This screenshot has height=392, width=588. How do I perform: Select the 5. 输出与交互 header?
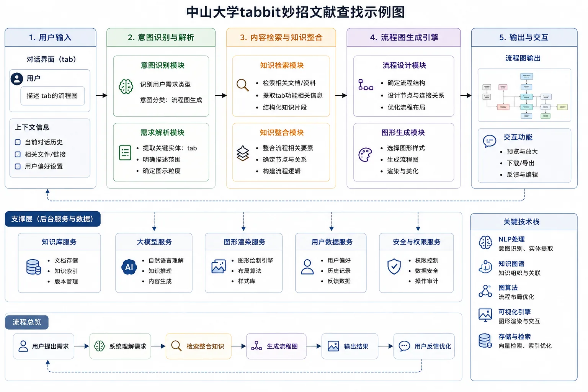(x=524, y=38)
